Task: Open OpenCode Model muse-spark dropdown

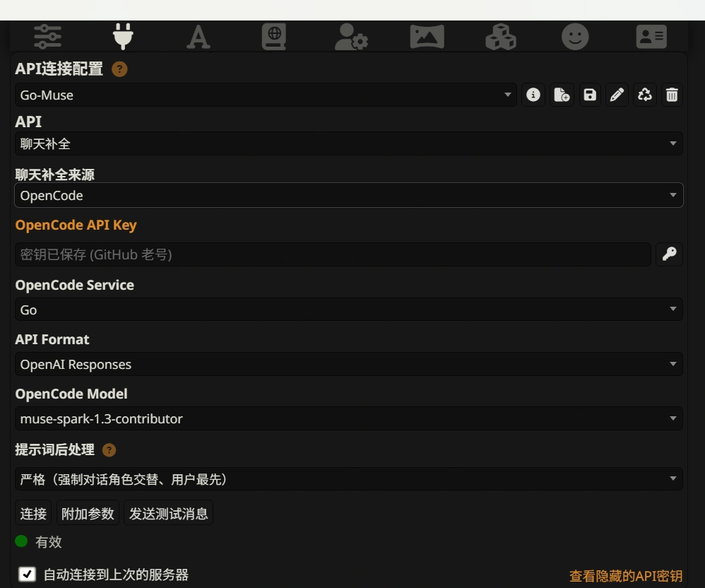Action: tap(349, 418)
